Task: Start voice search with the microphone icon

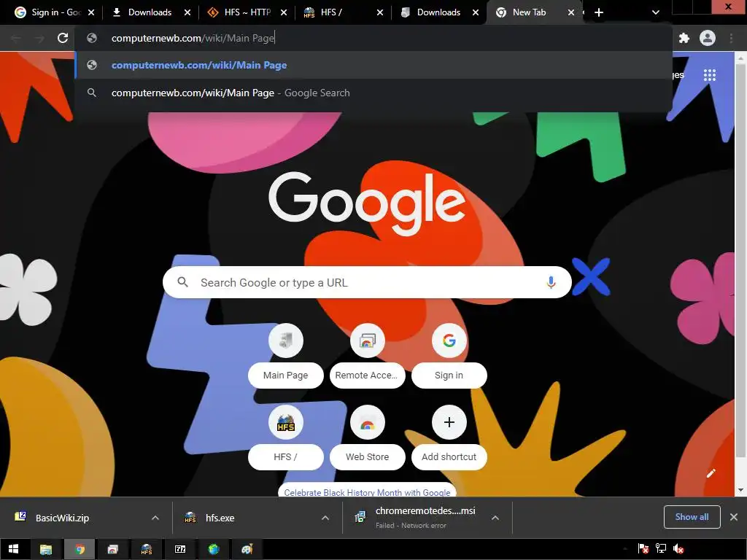Action: (551, 282)
